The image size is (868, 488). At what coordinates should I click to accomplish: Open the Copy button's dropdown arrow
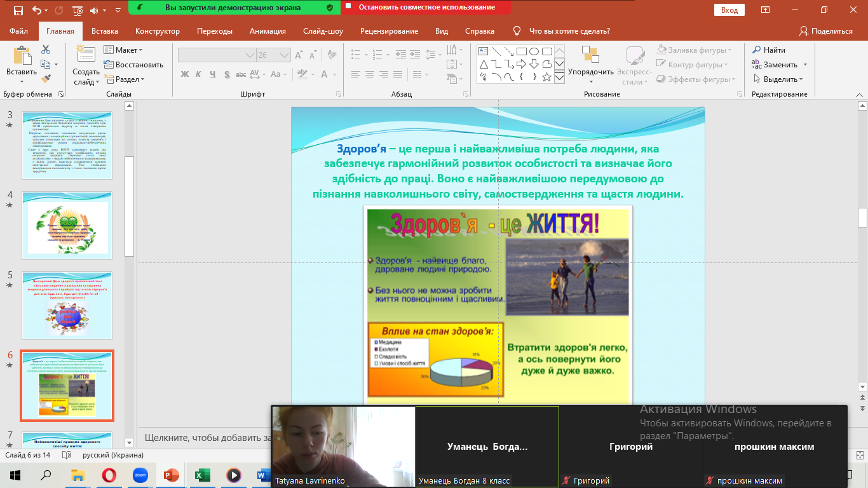click(56, 65)
